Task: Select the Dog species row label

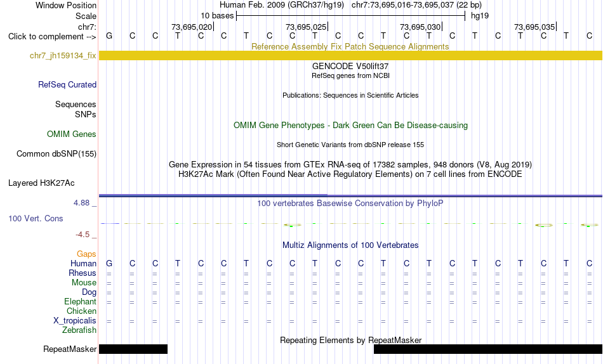Action: (x=89, y=292)
